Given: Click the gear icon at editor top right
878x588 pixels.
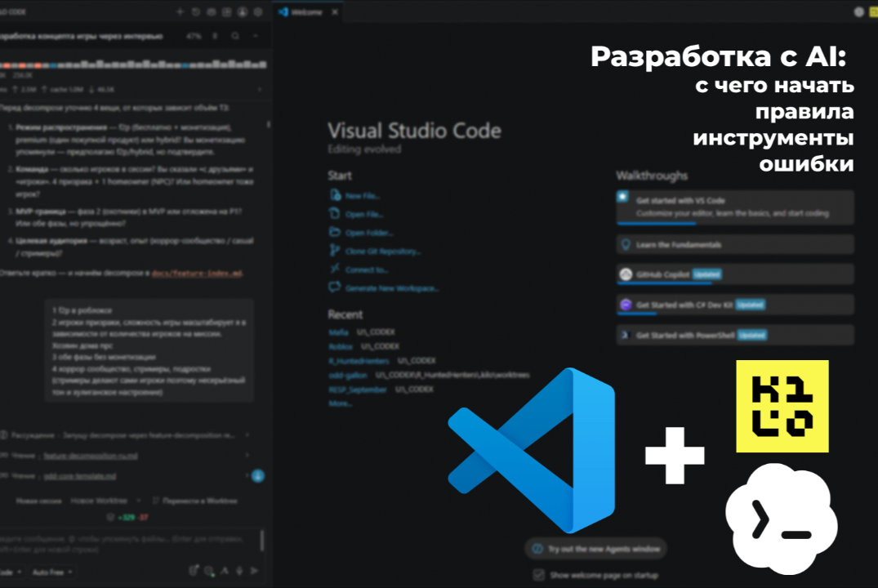Looking at the screenshot, I should pyautogui.click(x=858, y=11).
